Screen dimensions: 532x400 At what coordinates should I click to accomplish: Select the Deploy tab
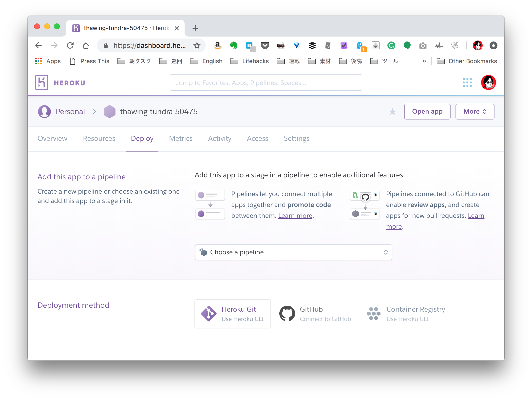(142, 138)
